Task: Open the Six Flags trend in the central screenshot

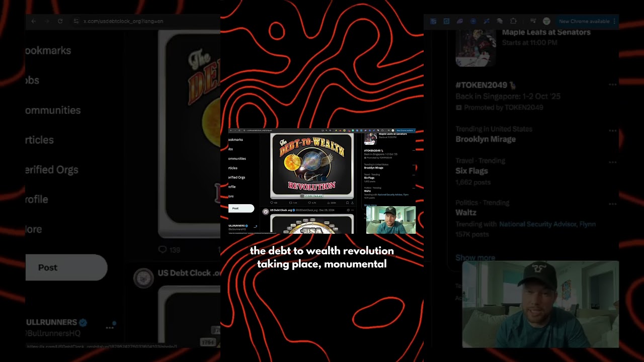Action: (x=387, y=177)
